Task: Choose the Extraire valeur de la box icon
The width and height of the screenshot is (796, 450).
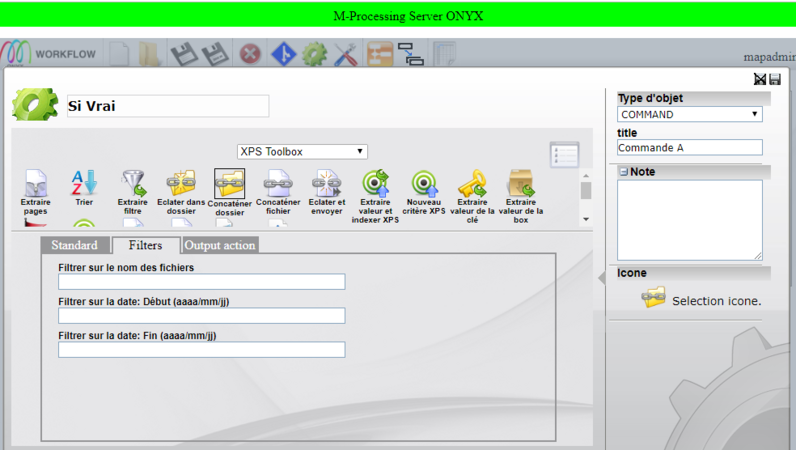Action: [520, 183]
